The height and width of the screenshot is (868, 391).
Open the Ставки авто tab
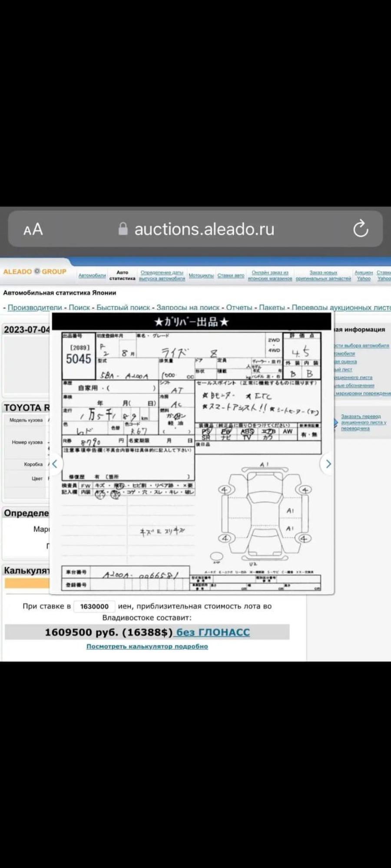point(231,276)
